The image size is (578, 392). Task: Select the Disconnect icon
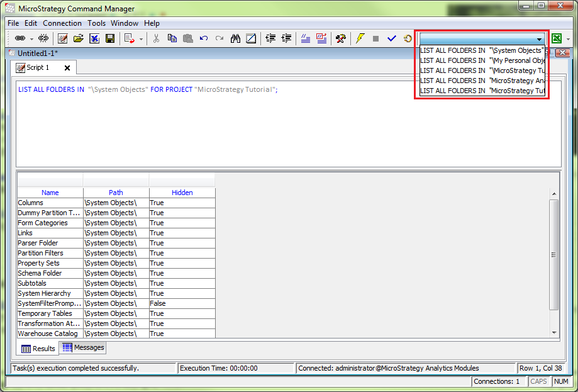point(43,38)
